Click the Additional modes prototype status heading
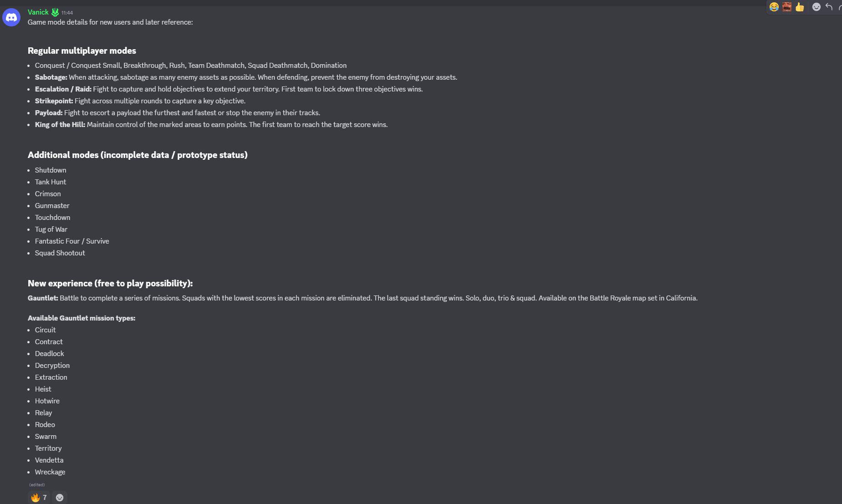 point(138,155)
